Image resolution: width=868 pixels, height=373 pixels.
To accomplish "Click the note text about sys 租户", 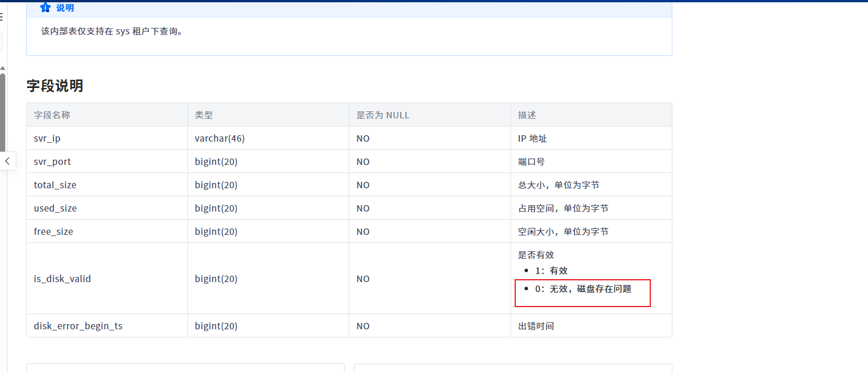I will [x=112, y=31].
